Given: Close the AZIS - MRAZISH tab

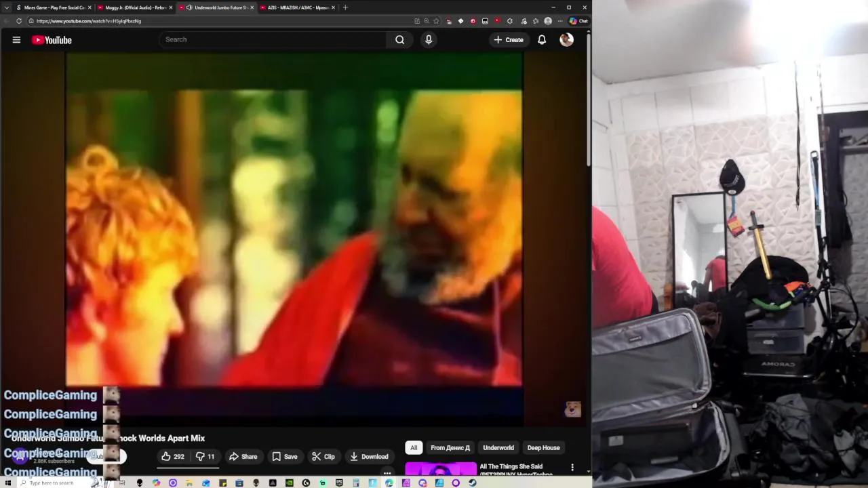Looking at the screenshot, I should [333, 7].
